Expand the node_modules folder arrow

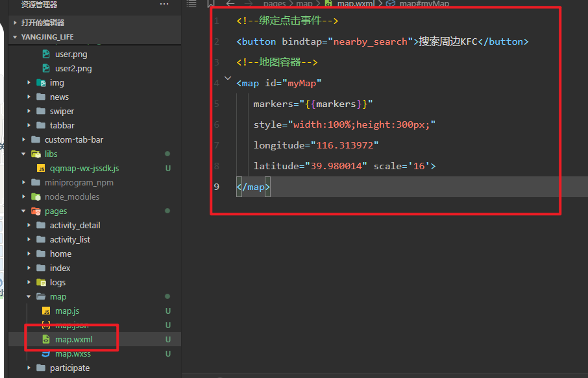click(23, 196)
